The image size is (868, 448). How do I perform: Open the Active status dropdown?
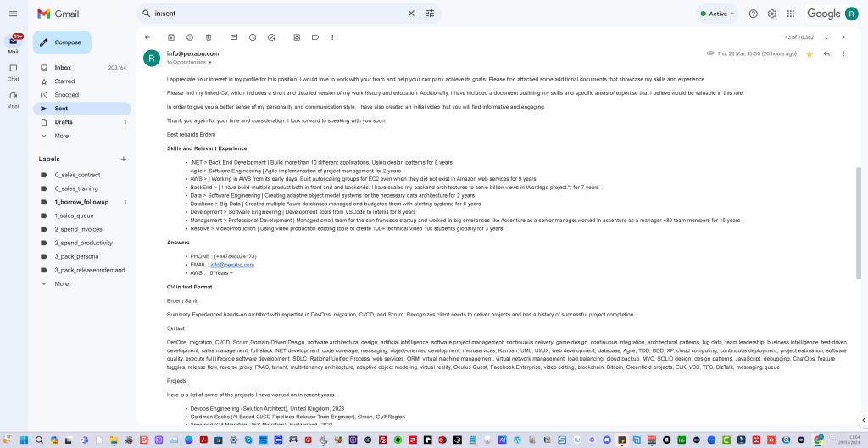pos(717,14)
